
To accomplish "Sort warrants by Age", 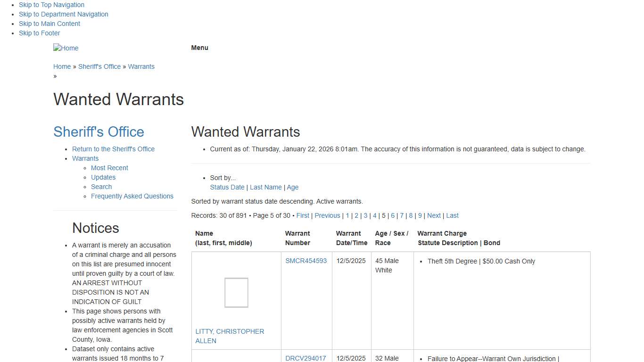I will click(292, 187).
